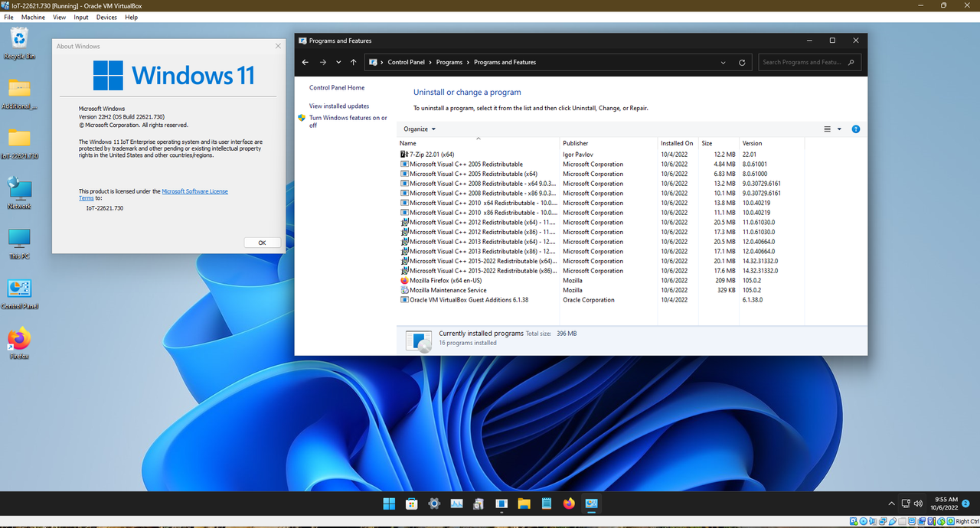Select Visual C++ 2013 Redistributable (x86) row

coord(601,251)
